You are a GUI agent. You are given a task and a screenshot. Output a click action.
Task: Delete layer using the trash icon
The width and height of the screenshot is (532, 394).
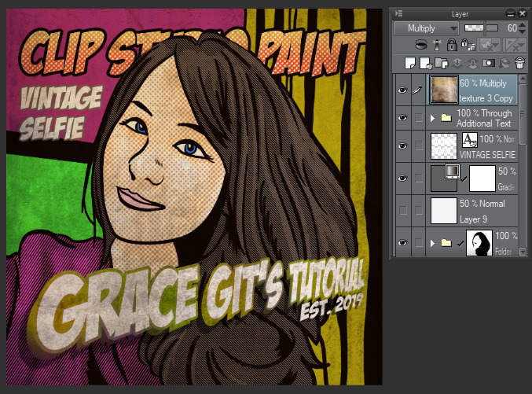tap(519, 63)
